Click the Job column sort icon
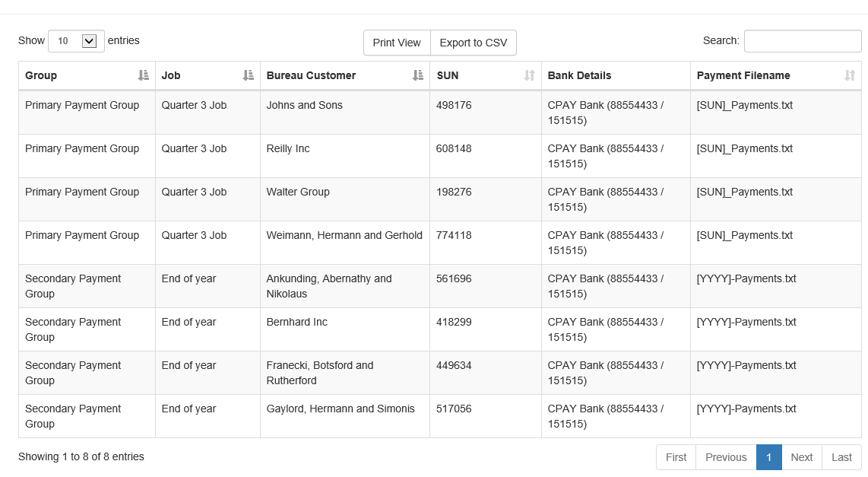Screen dimensions: 868x477 pyautogui.click(x=249, y=75)
